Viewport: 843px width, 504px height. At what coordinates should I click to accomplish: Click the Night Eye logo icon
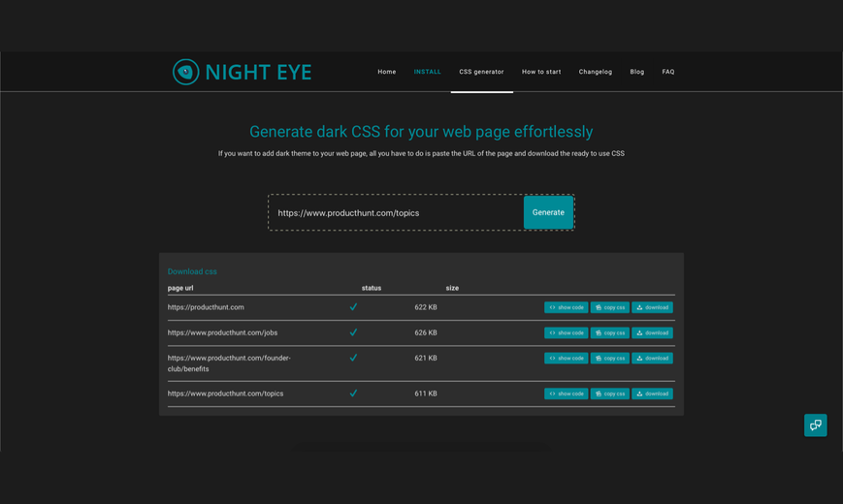tap(185, 72)
